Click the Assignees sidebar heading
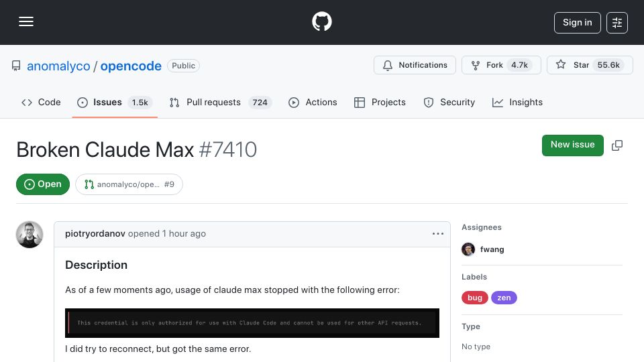Image resolution: width=644 pixels, height=362 pixels. coord(482,227)
